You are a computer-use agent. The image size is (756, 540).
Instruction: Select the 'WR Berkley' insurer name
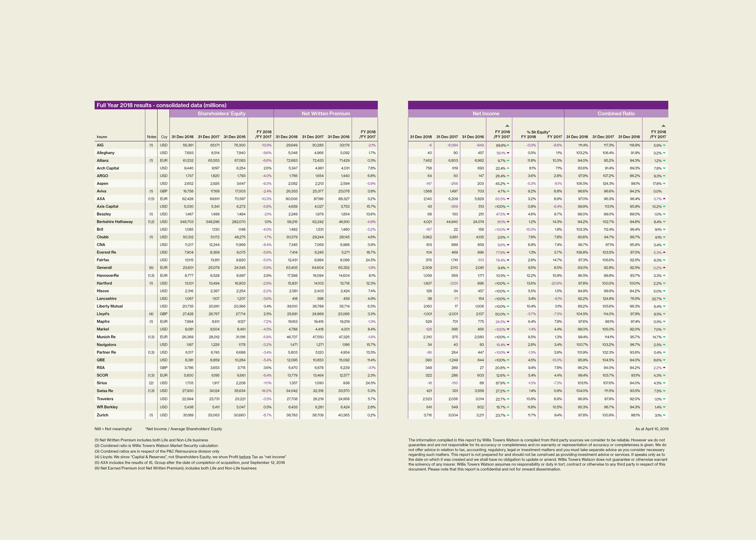click(107, 407)
